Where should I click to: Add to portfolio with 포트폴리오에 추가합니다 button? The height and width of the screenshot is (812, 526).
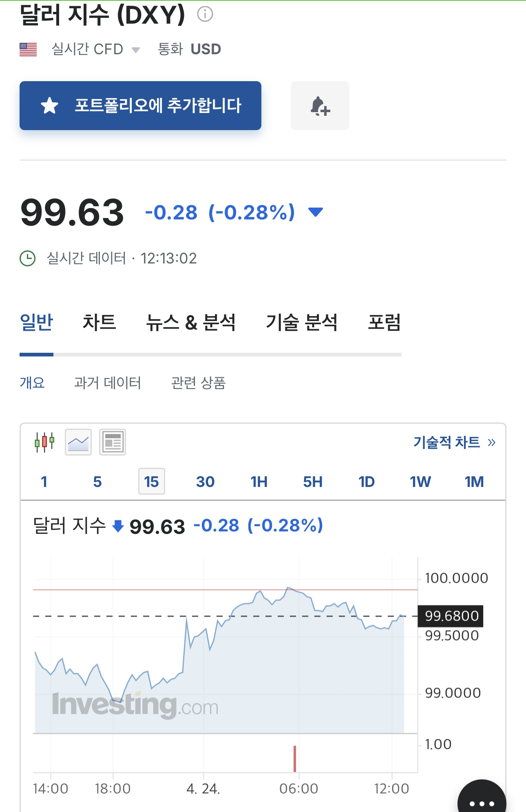pyautogui.click(x=140, y=106)
